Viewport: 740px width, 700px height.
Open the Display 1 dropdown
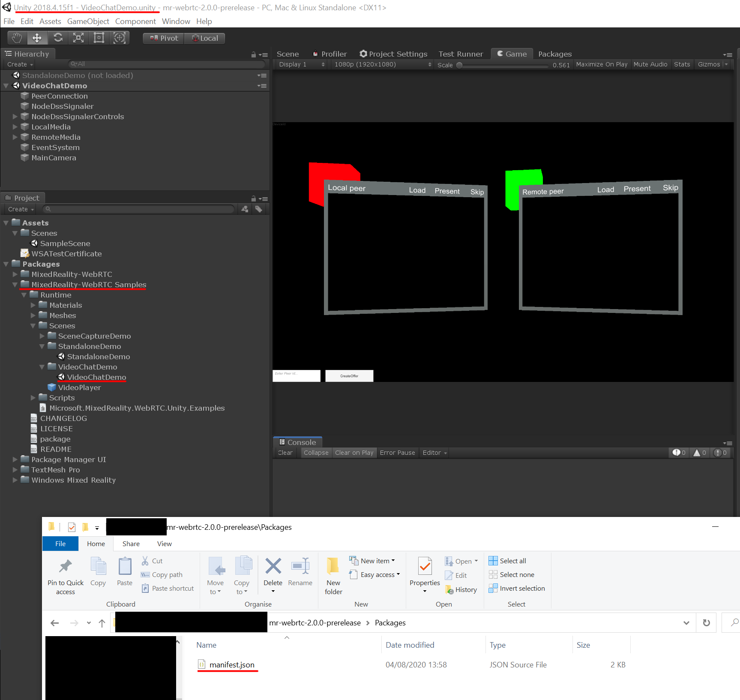click(x=300, y=64)
